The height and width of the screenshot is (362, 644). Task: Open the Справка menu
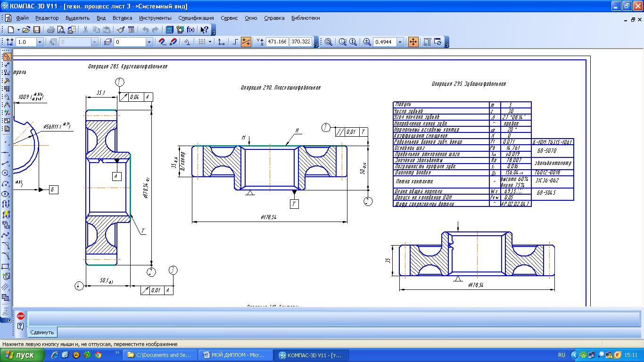pyautogui.click(x=274, y=18)
